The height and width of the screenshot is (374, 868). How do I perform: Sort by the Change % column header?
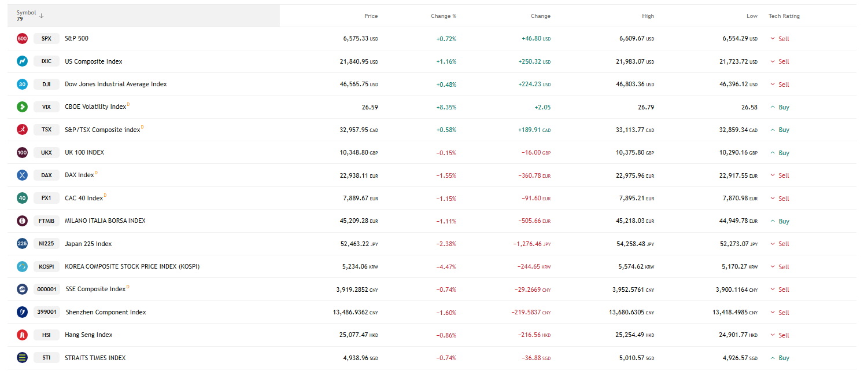(x=444, y=16)
